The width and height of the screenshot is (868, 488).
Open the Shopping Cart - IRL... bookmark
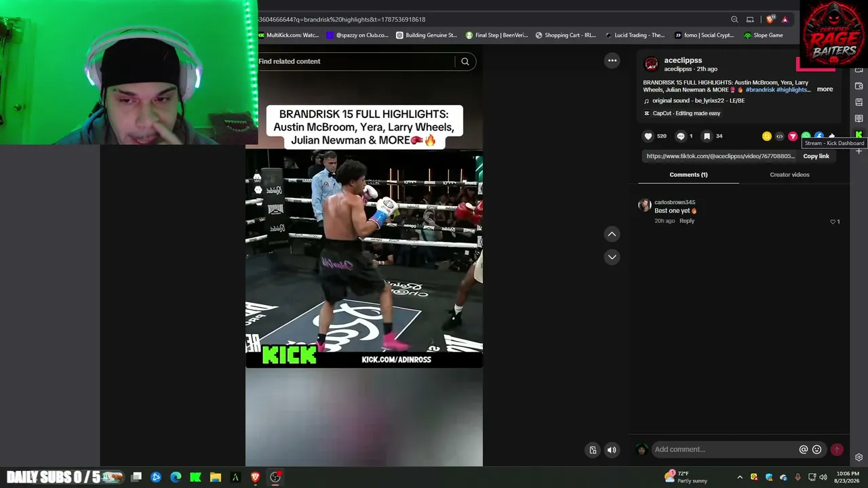point(566,35)
